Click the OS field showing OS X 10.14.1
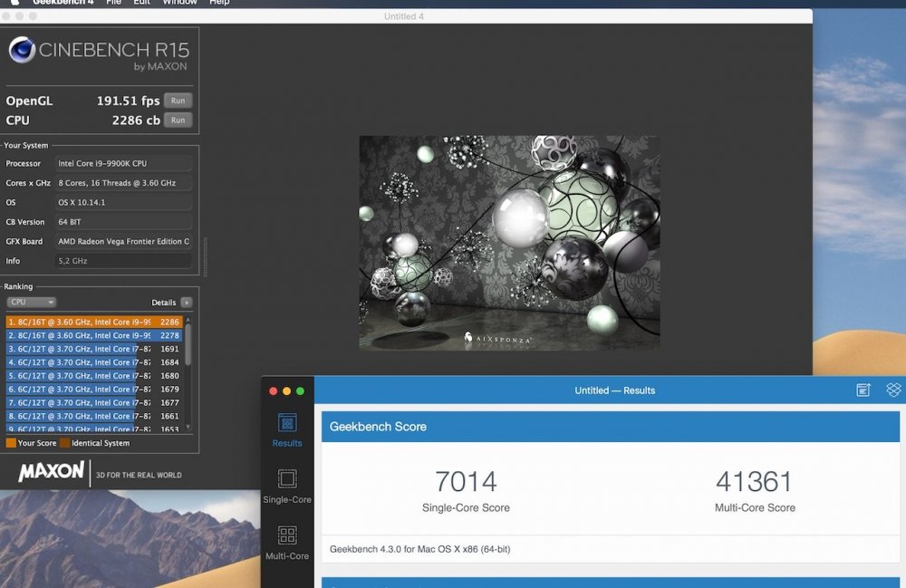The height and width of the screenshot is (588, 906). click(123, 202)
